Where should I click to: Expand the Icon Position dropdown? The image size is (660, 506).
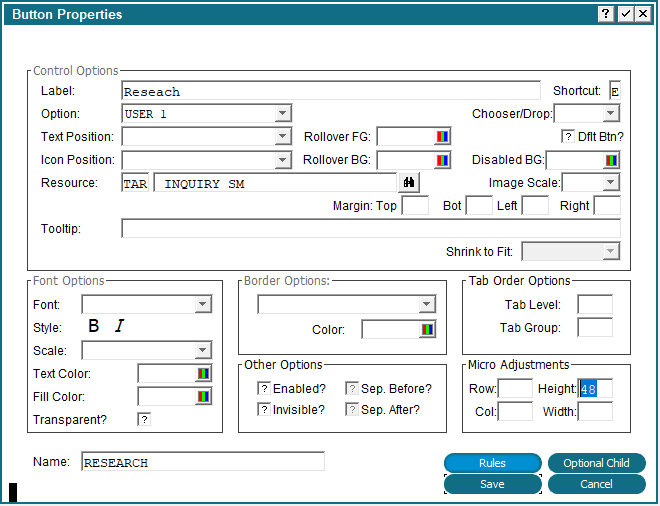coord(283,160)
